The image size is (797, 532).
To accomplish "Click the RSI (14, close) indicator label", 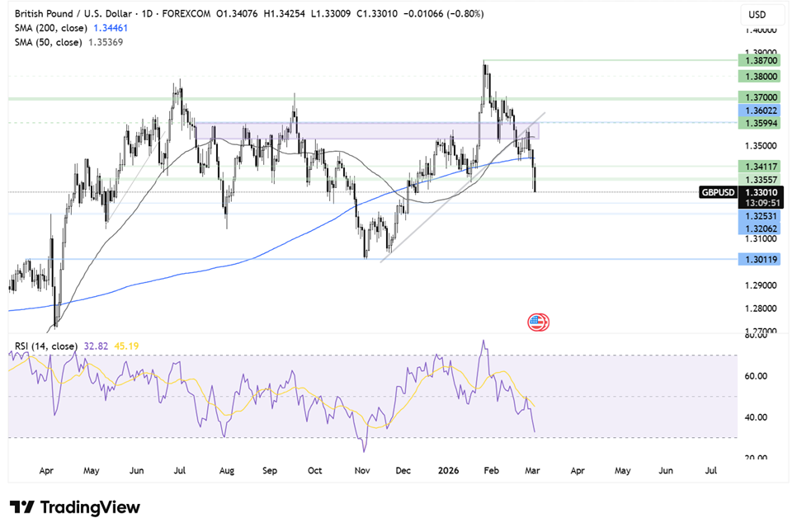I will click(x=45, y=346).
